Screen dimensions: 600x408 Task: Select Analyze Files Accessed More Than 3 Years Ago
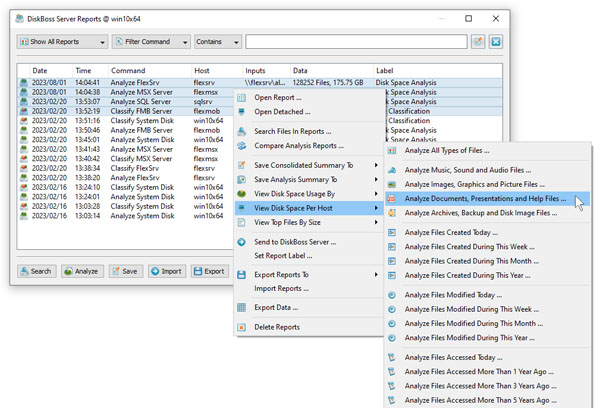click(x=488, y=386)
